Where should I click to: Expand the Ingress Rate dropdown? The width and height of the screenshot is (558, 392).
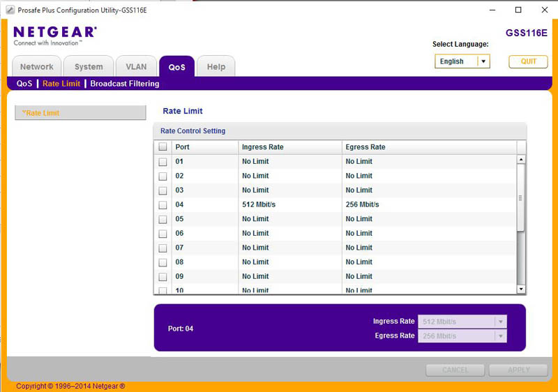tap(499, 322)
